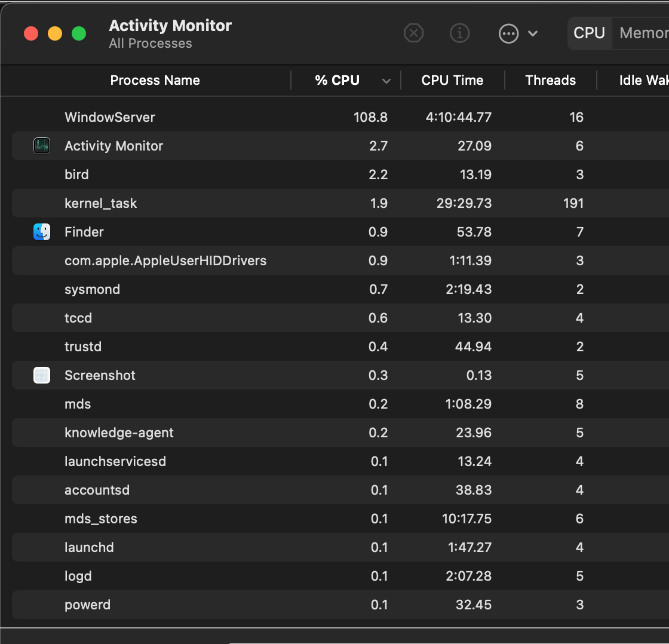Image resolution: width=669 pixels, height=644 pixels.
Task: Sort by Idle Wake Ups column header
Action: pos(644,80)
